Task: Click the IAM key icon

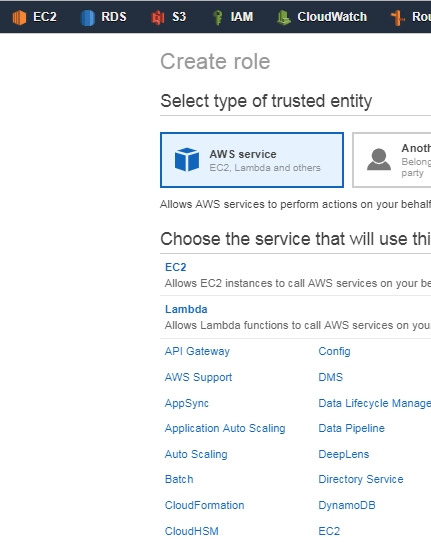Action: 217,17
